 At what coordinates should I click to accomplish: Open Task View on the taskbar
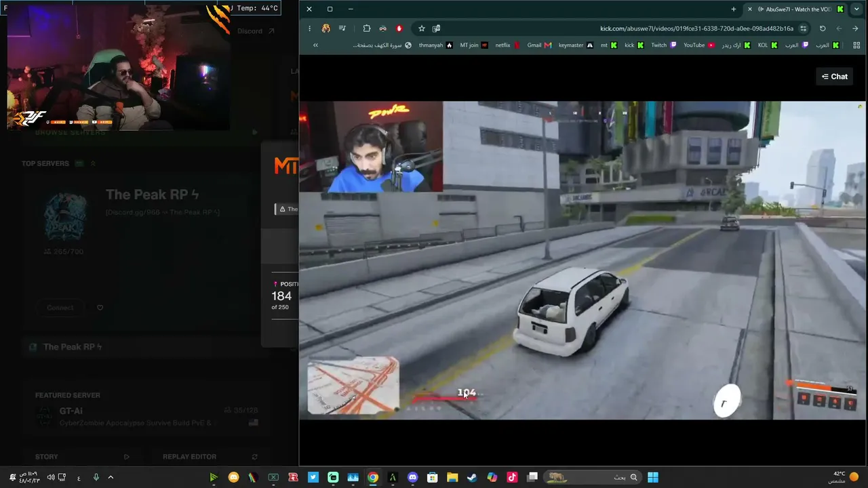pyautogui.click(x=533, y=477)
